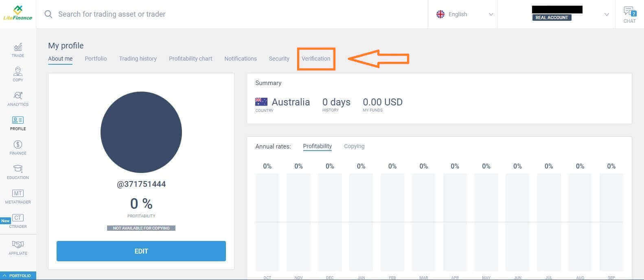Open the Security tab
Viewport: 644px width, 280px height.
coord(279,59)
